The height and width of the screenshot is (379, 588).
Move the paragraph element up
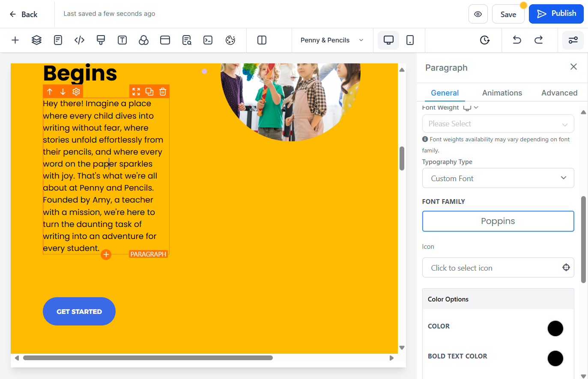50,92
